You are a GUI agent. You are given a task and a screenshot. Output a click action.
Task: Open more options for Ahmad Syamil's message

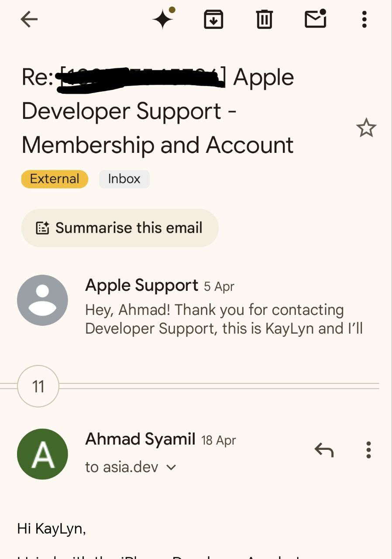[368, 450]
